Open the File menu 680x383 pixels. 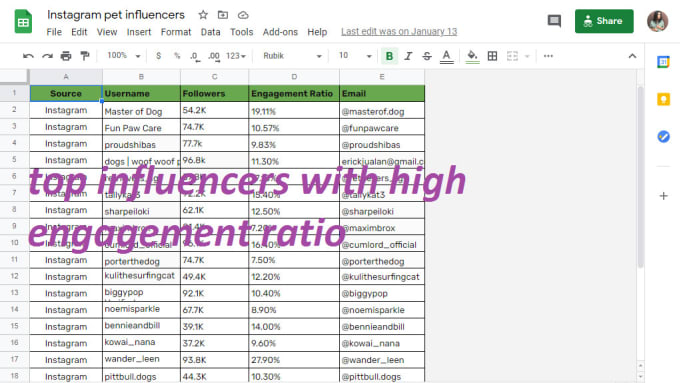pos(54,32)
